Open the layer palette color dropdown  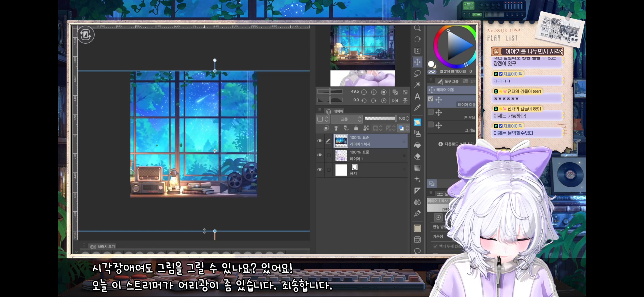coord(323,119)
